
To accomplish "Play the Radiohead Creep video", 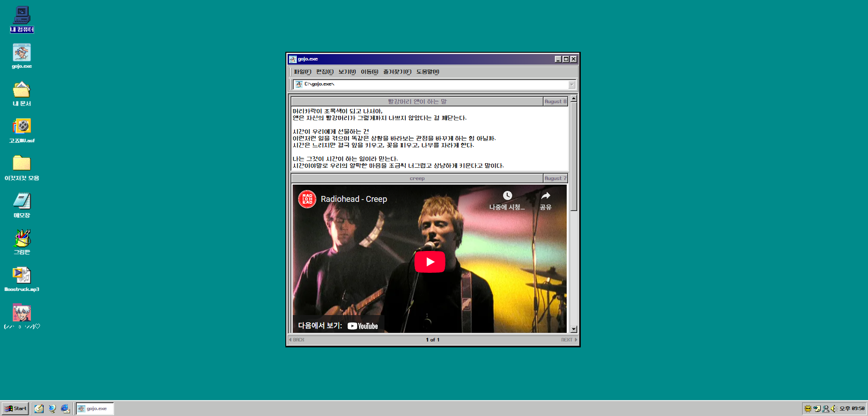I will 430,262.
